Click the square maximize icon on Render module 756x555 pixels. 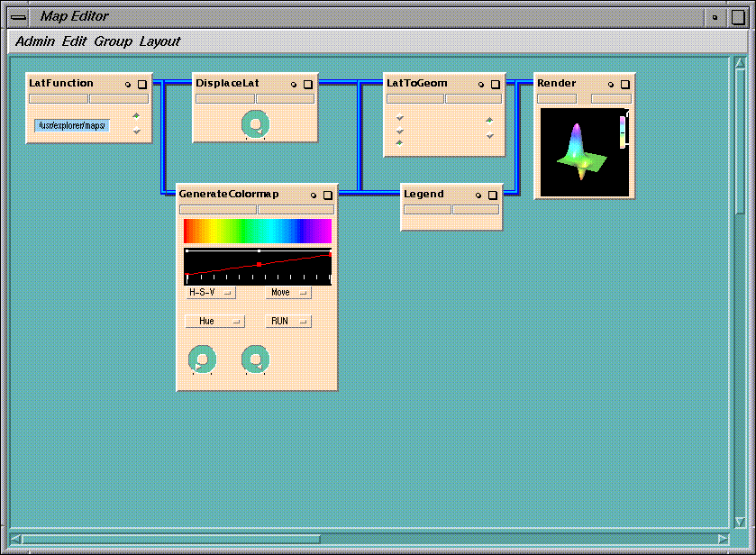[x=624, y=84]
